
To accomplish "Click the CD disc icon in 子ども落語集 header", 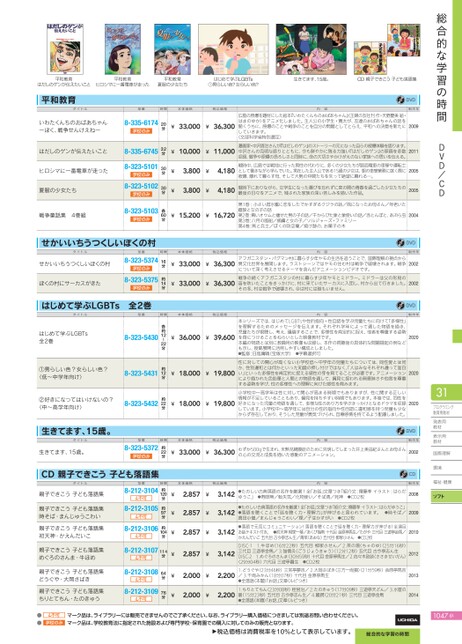I will [407, 474].
